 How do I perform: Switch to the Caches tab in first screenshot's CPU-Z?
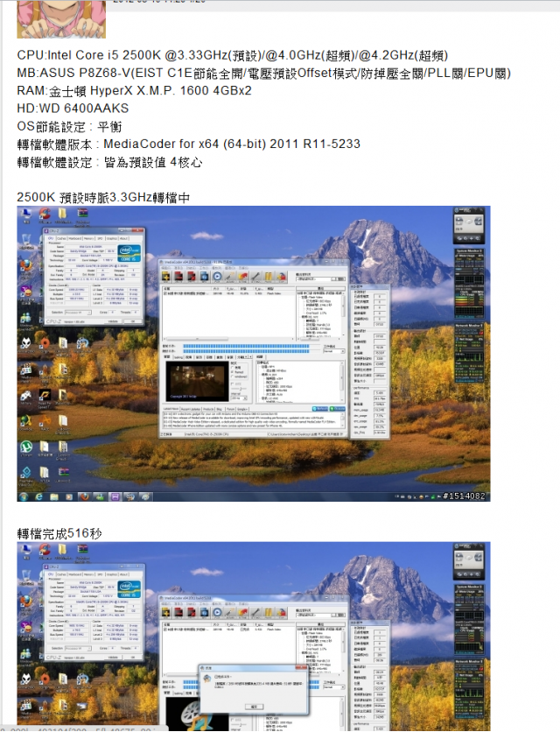61,238
